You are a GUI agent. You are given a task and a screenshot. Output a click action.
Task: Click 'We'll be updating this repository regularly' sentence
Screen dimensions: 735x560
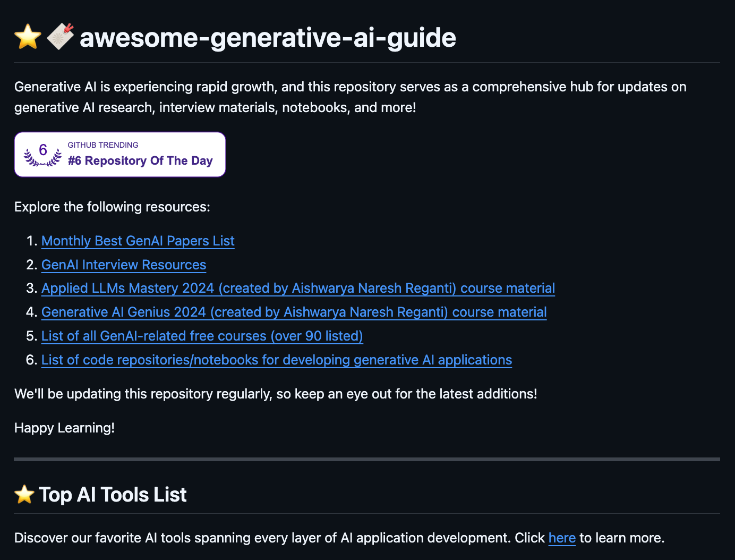[x=276, y=394]
